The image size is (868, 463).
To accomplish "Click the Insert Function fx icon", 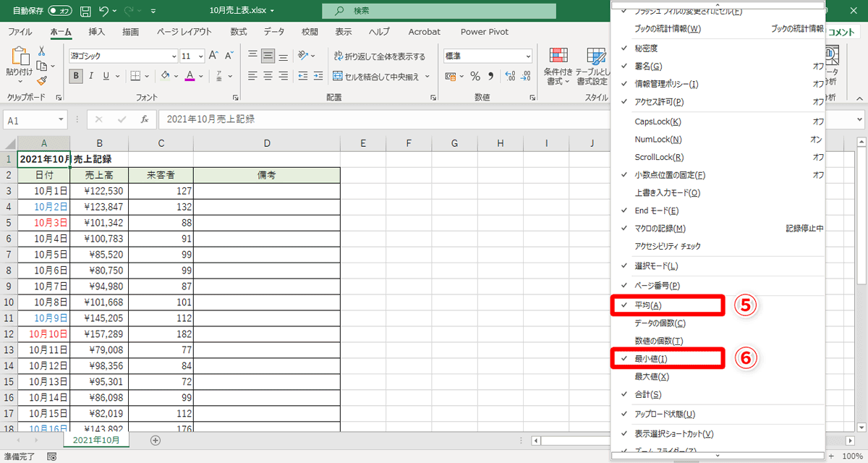I will coord(145,119).
